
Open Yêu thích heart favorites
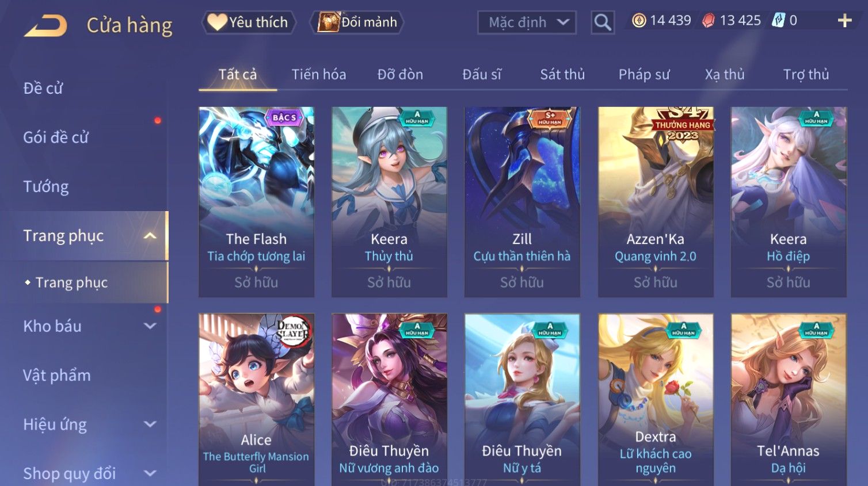coord(248,22)
